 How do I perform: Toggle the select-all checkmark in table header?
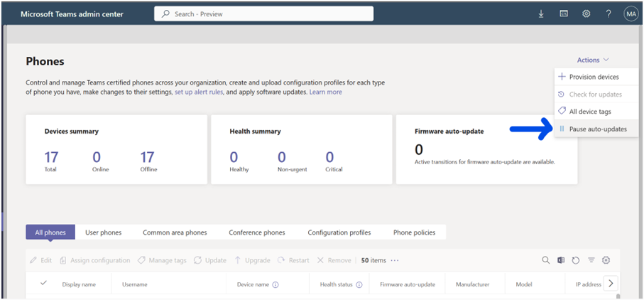[43, 284]
